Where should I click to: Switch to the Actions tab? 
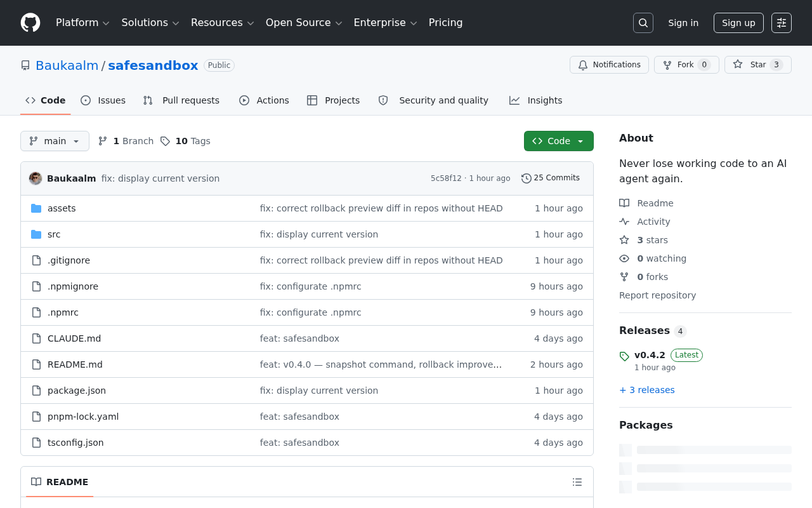(264, 100)
